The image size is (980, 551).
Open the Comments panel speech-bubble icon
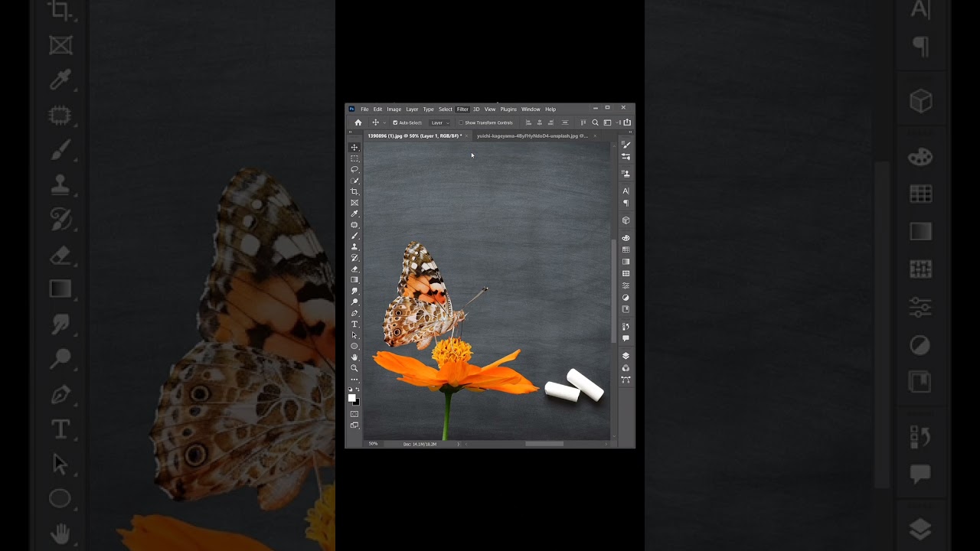click(x=626, y=338)
